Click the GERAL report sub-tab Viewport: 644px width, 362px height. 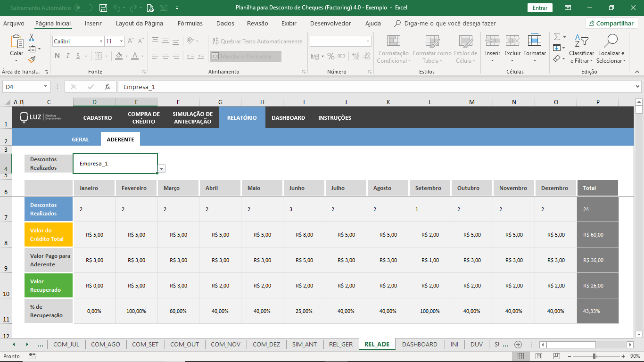pyautogui.click(x=80, y=140)
